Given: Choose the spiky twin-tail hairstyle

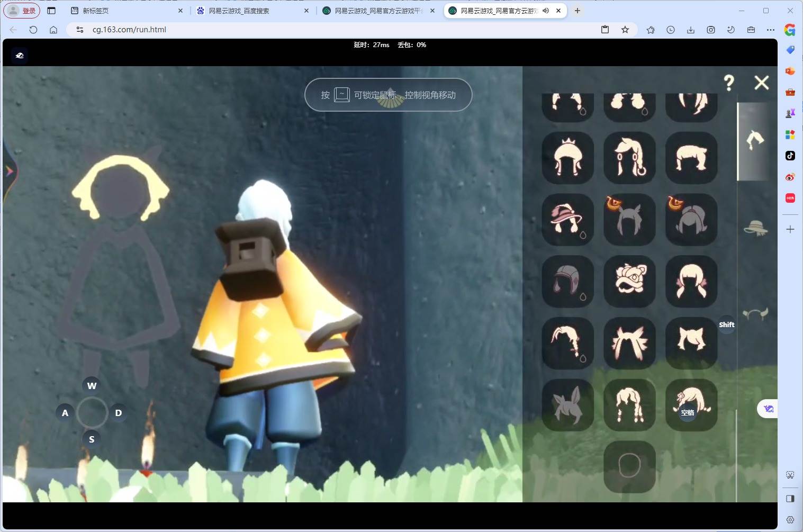Looking at the screenshot, I should [629, 343].
